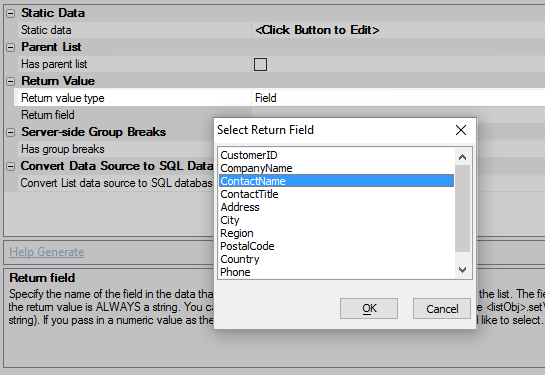The width and height of the screenshot is (545, 375).
Task: Choose ContactTitle in the field list
Action: pyautogui.click(x=336, y=194)
